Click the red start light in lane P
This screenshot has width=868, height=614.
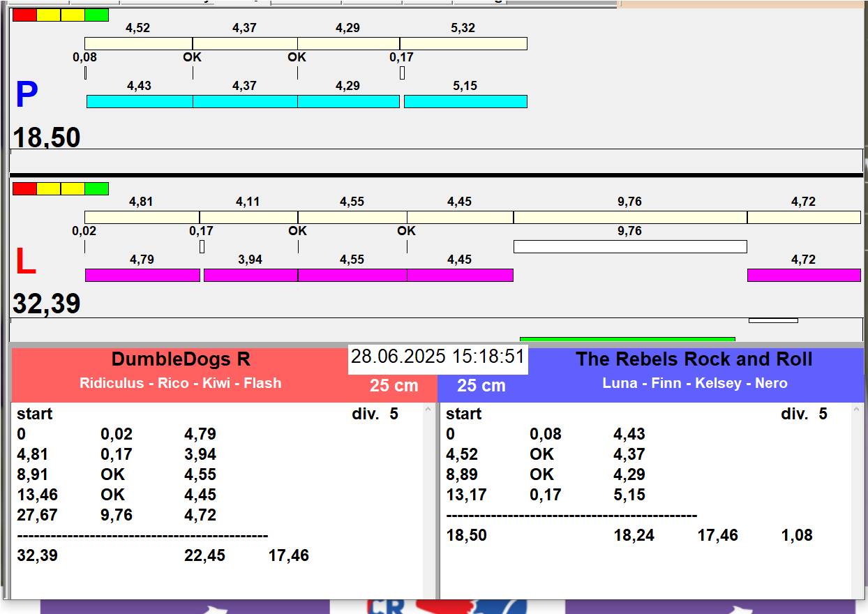click(x=24, y=15)
